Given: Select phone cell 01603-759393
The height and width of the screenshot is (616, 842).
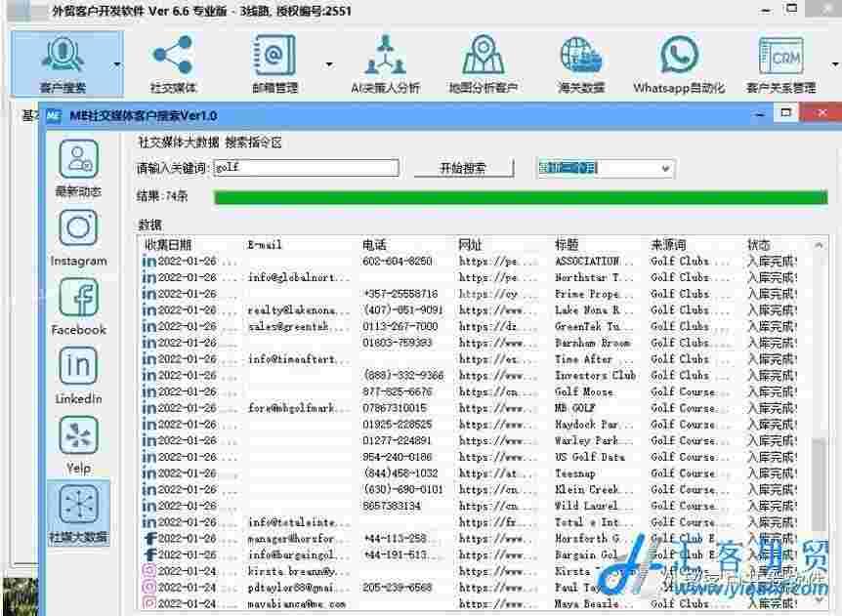Looking at the screenshot, I should click(398, 343).
